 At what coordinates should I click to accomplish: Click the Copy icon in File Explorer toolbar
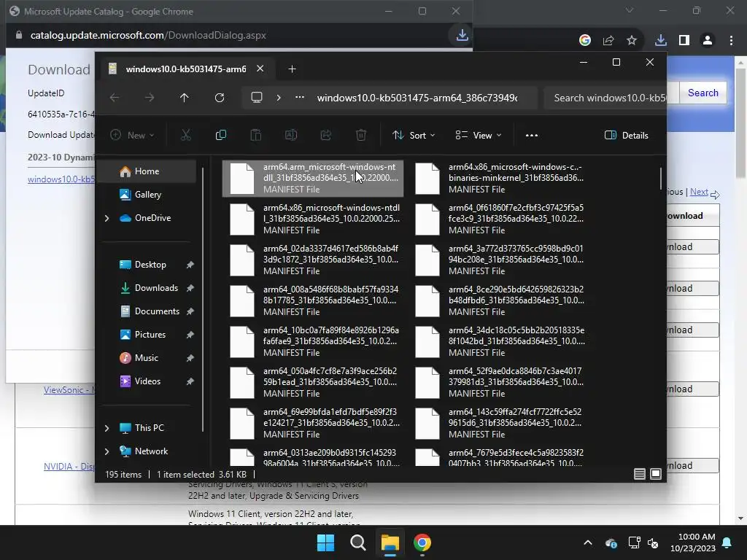coord(220,135)
